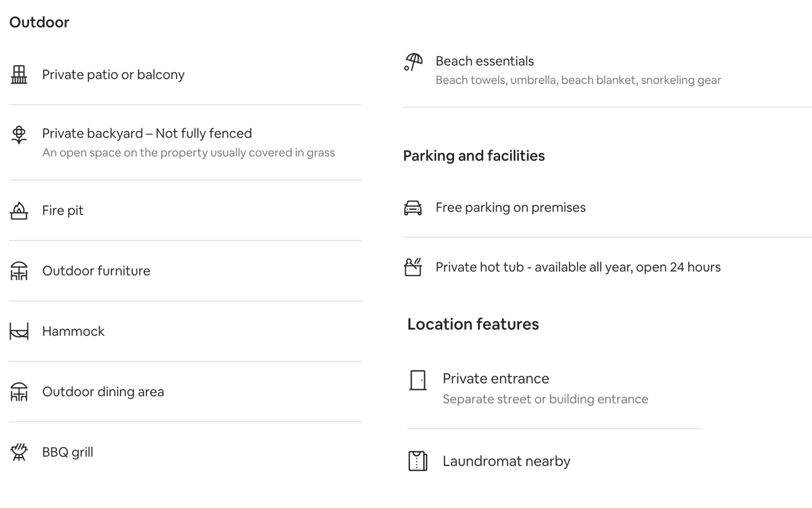Click Free parking on premises text
The image size is (812, 508).
tap(510, 208)
